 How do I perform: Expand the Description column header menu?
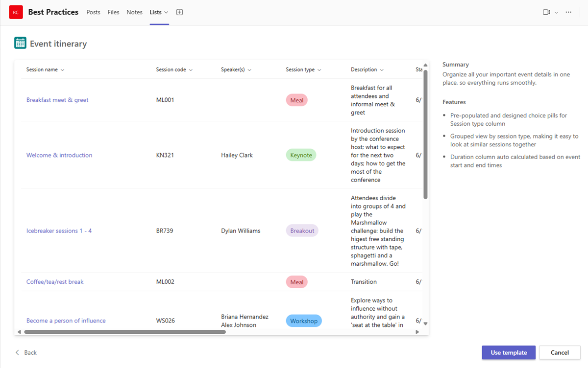point(382,70)
